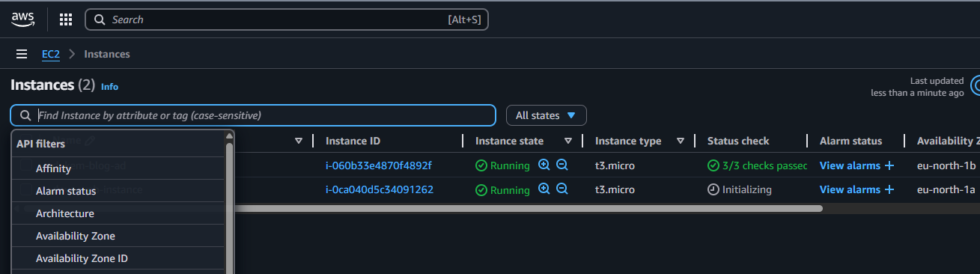The height and width of the screenshot is (274, 980).
Task: Click zoom-out filter icon for i-0ca040d5c34091262
Action: (x=562, y=189)
